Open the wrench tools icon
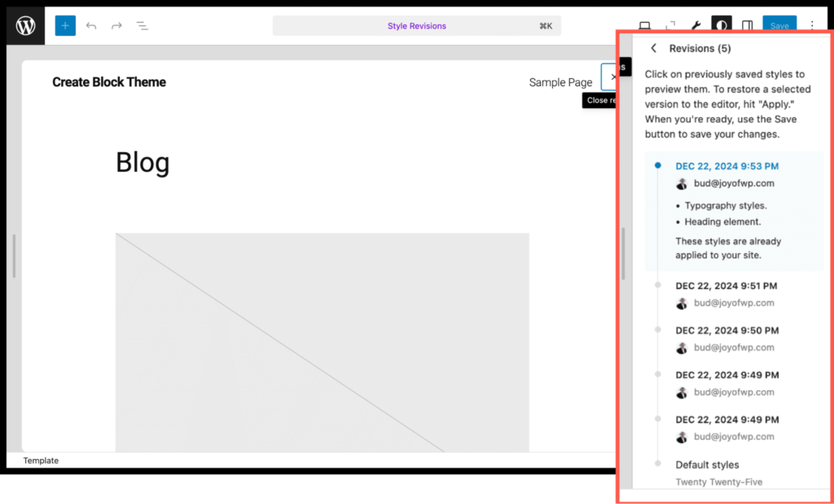The width and height of the screenshot is (834, 504). tap(696, 25)
